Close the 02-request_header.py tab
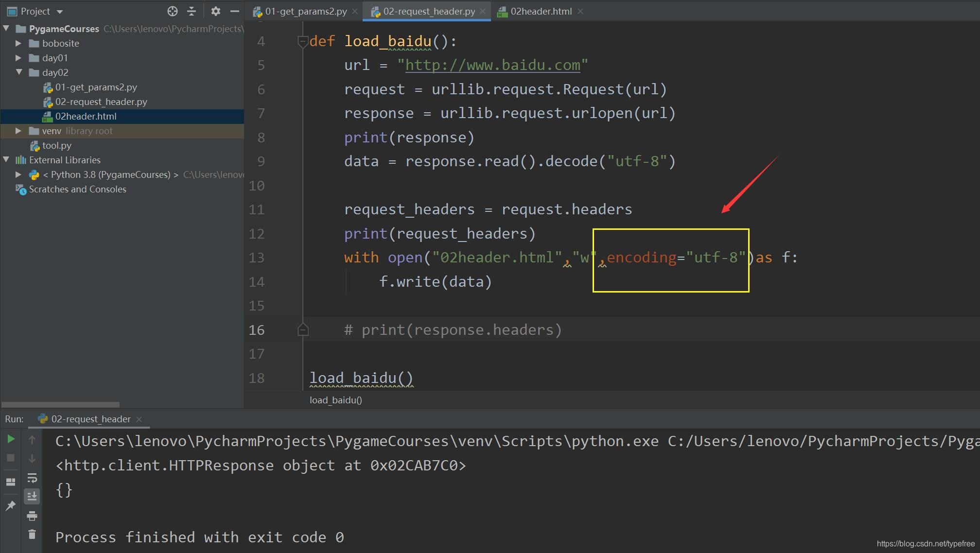 point(483,11)
